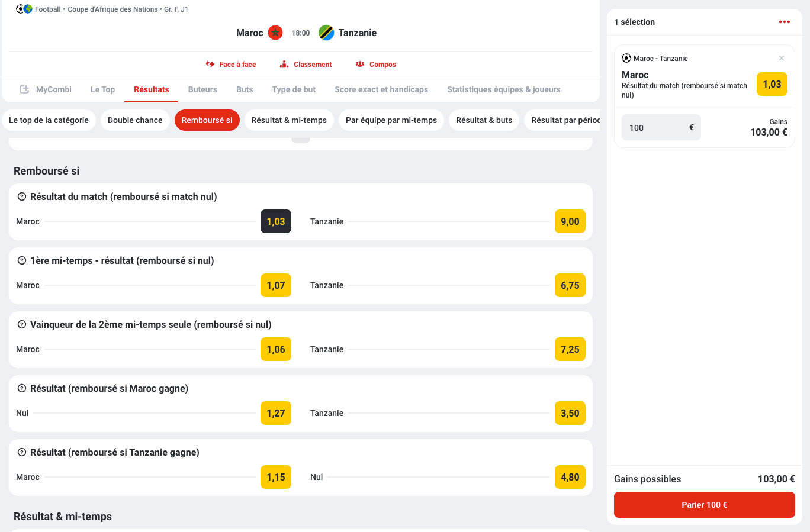Click help icon beside 1ère mi-temps résultat

tap(22, 260)
